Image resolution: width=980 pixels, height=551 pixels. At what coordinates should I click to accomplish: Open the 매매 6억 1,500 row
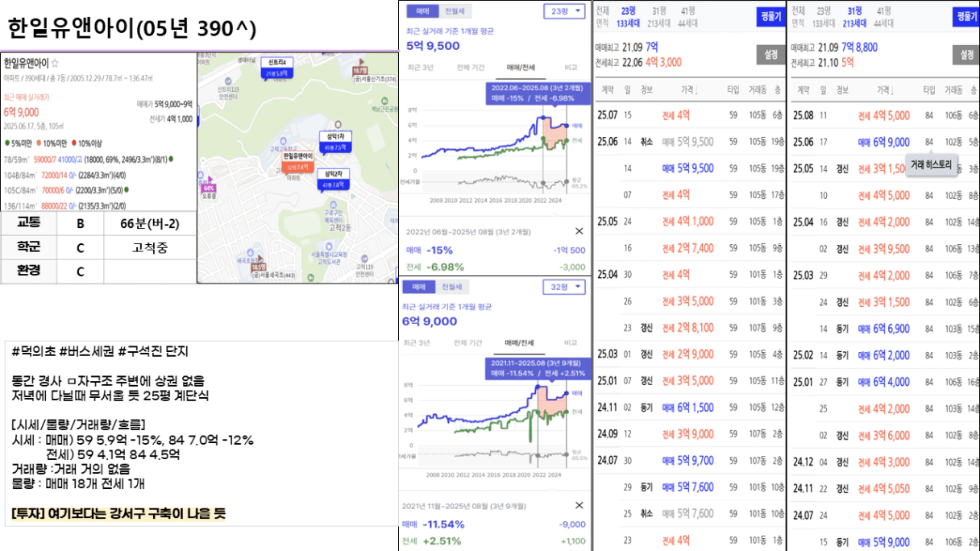[x=689, y=408]
